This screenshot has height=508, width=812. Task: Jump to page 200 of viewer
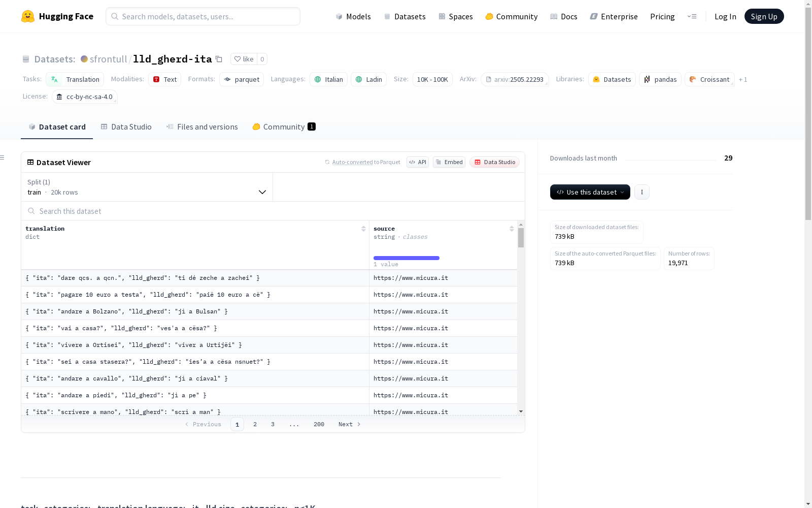tap(319, 424)
